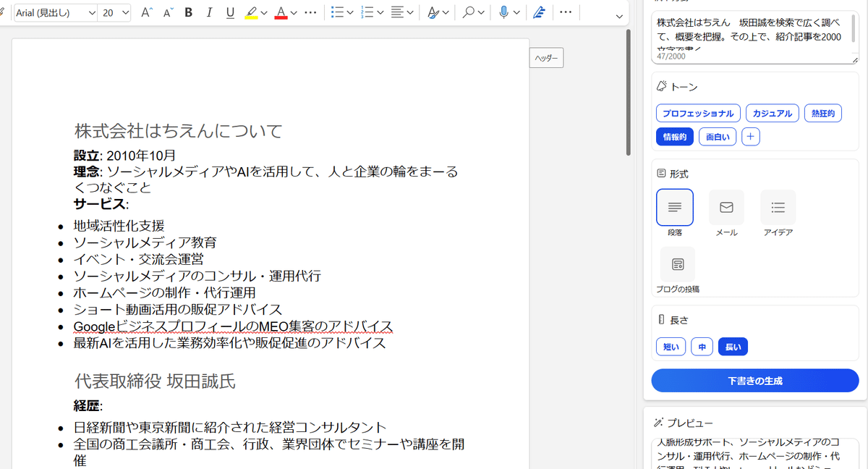Toggle italic formatting
868x469 pixels.
click(210, 13)
